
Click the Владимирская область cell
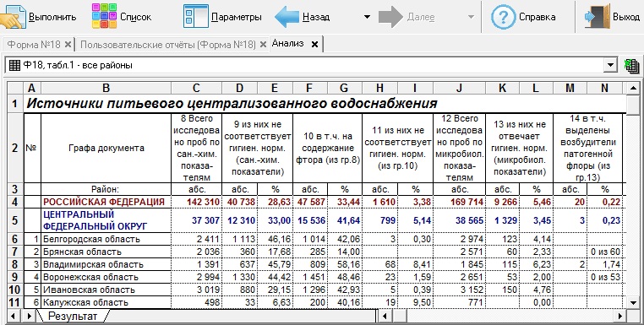(x=106, y=264)
